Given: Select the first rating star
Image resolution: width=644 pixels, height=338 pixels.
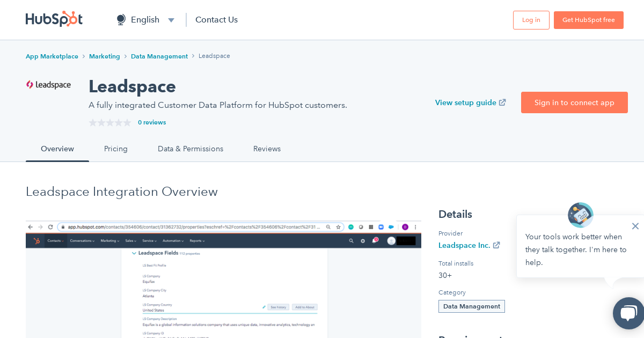Looking at the screenshot, I should [x=92, y=122].
